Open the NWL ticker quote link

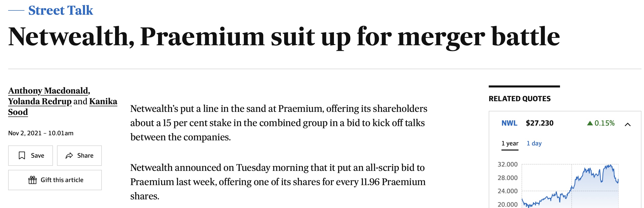tap(509, 123)
